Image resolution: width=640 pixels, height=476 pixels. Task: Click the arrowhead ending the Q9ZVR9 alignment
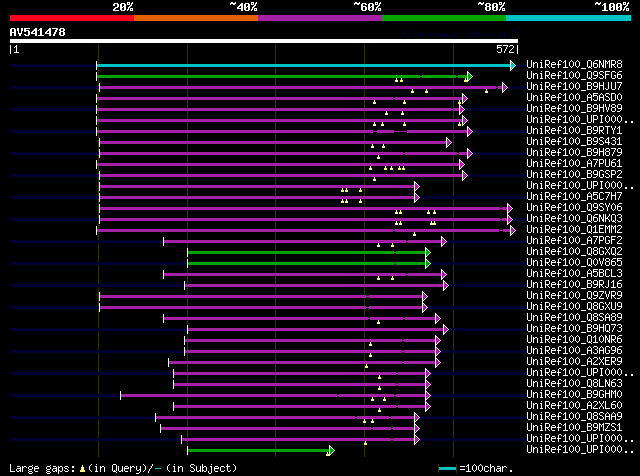tap(424, 297)
